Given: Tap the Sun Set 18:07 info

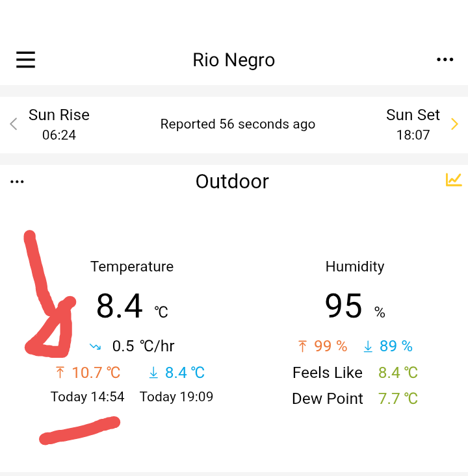Looking at the screenshot, I should pyautogui.click(x=413, y=125).
